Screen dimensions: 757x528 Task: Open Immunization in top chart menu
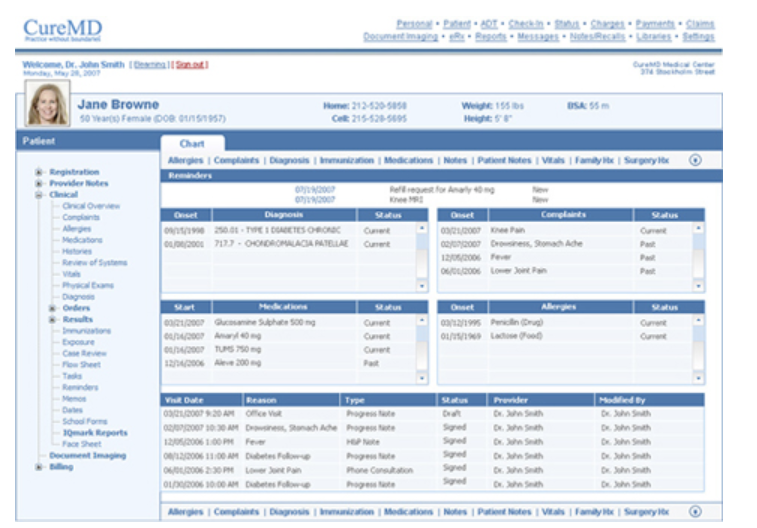tap(347, 160)
